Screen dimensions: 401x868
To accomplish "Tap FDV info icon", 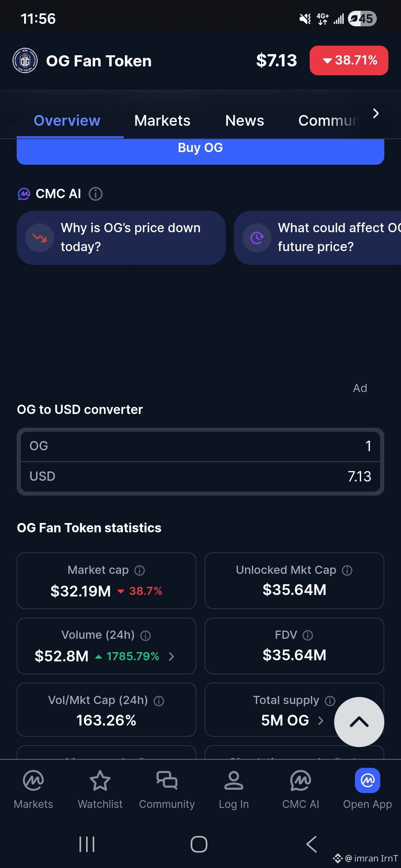I will [x=308, y=635].
